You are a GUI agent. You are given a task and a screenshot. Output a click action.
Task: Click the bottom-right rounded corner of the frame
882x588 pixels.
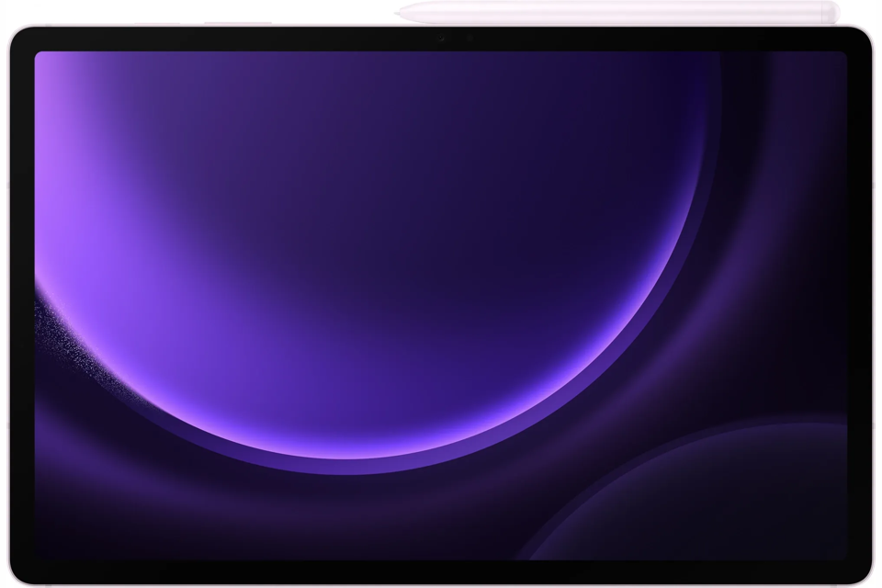[x=864, y=575]
